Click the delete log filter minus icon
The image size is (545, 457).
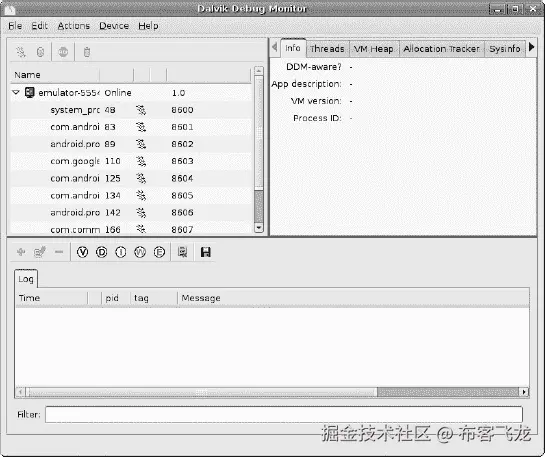(59, 252)
